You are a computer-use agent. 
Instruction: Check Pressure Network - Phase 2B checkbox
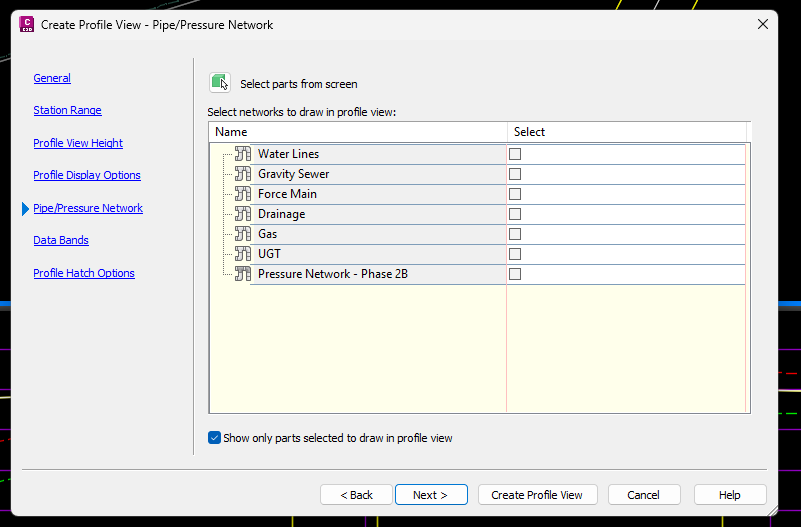tap(515, 274)
